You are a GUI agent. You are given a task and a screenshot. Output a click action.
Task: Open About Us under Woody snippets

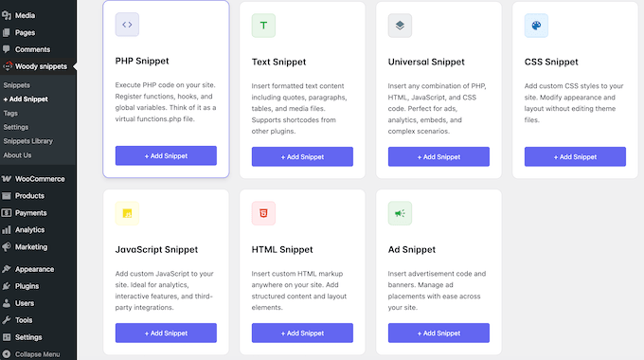click(x=17, y=155)
